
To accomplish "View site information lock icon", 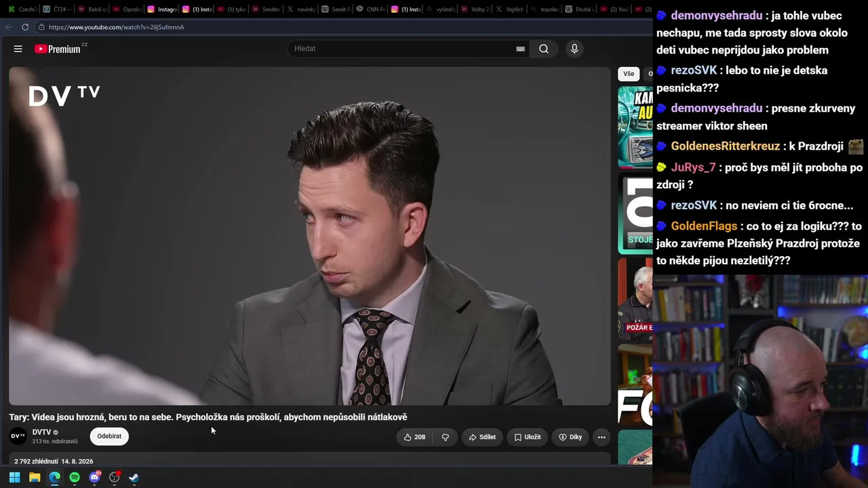I will tap(41, 27).
